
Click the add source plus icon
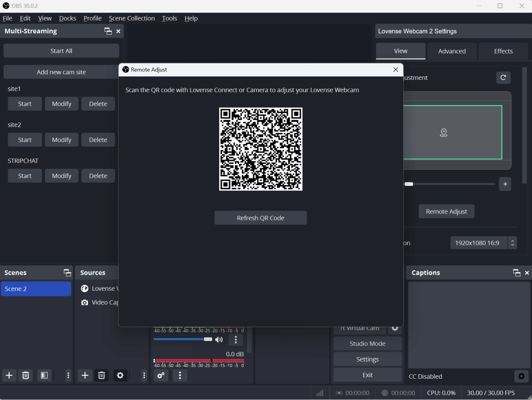click(85, 375)
